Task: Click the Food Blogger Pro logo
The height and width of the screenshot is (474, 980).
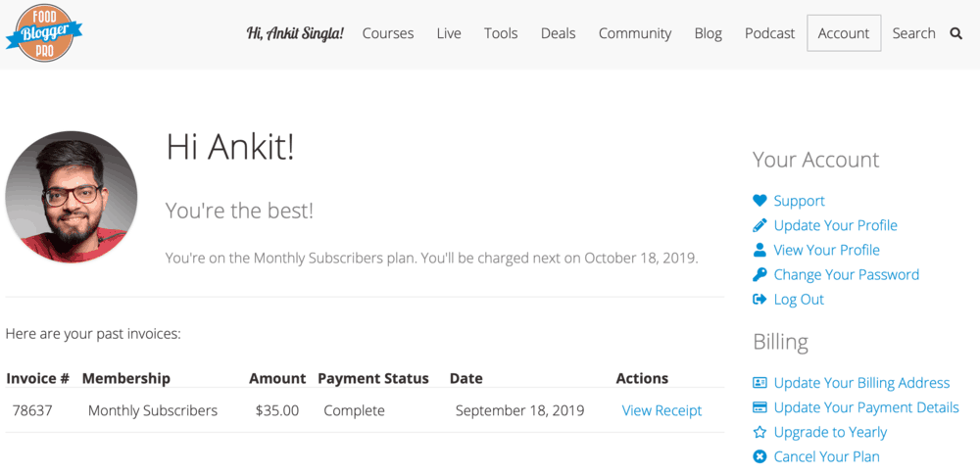Action: coord(43,33)
